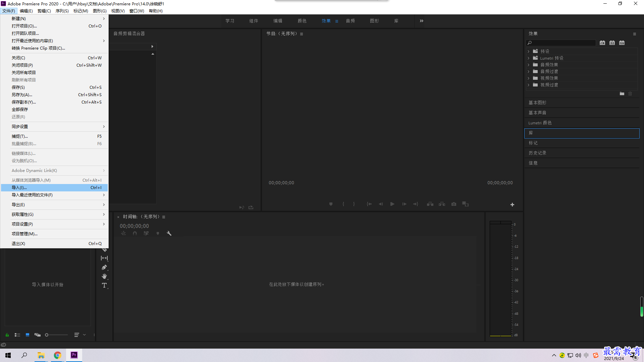Add marker in Program monitor
644x362 pixels.
331,204
